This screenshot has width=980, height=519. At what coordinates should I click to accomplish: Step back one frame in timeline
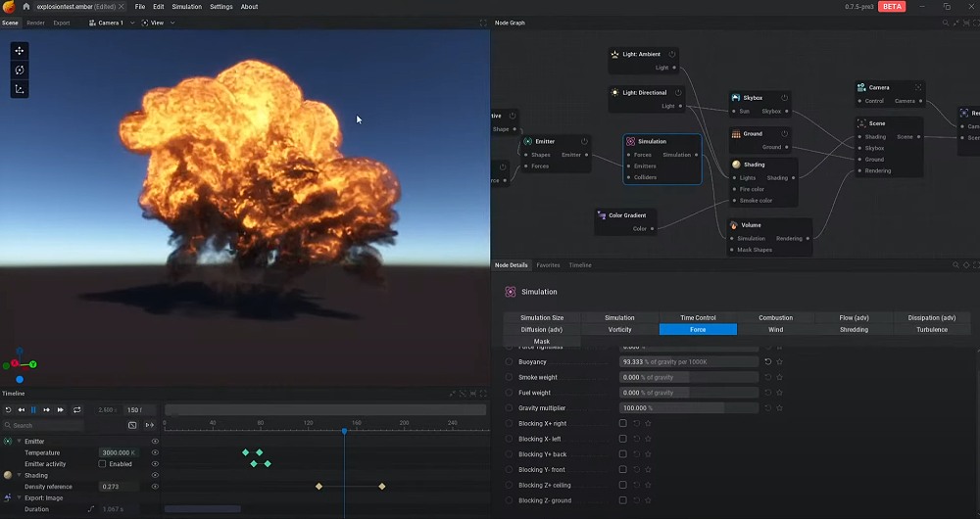click(22, 409)
